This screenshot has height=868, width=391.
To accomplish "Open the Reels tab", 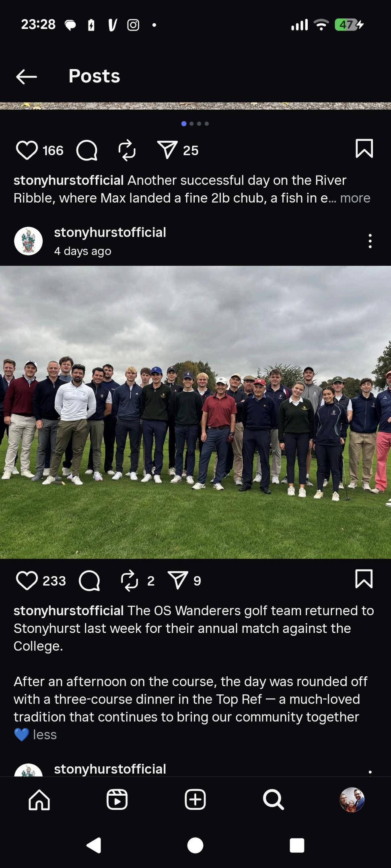I will [117, 799].
